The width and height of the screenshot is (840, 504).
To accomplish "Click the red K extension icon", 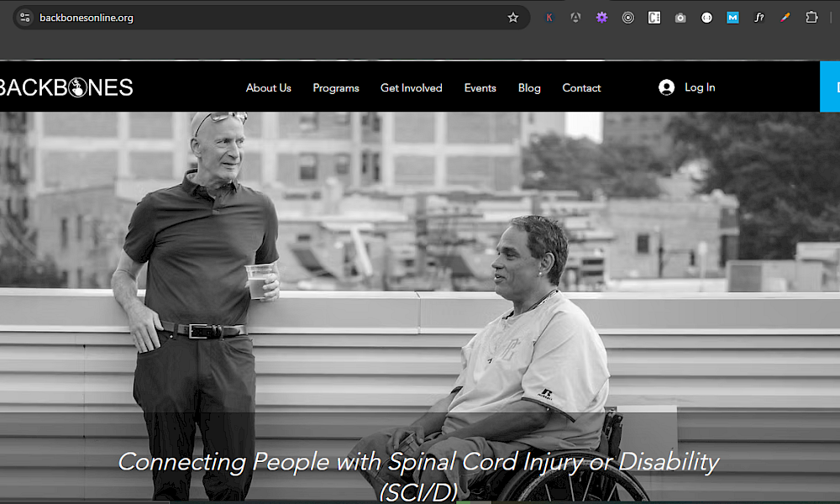I will coord(549,18).
